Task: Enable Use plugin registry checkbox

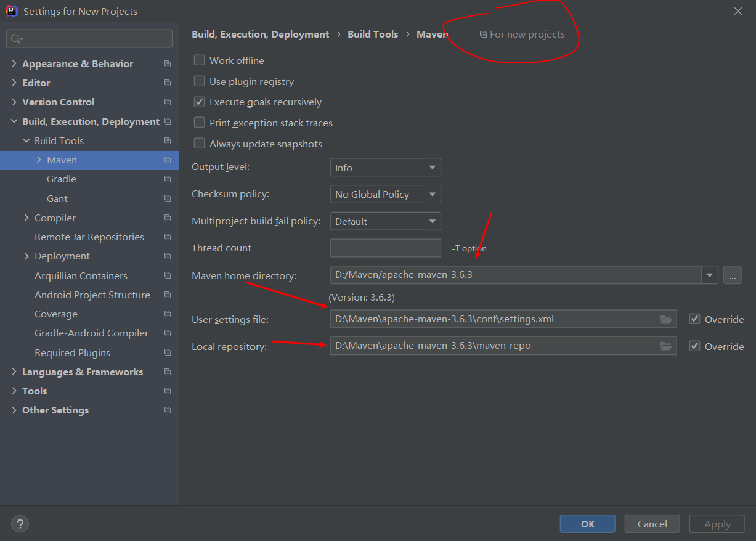Action: 199,81
